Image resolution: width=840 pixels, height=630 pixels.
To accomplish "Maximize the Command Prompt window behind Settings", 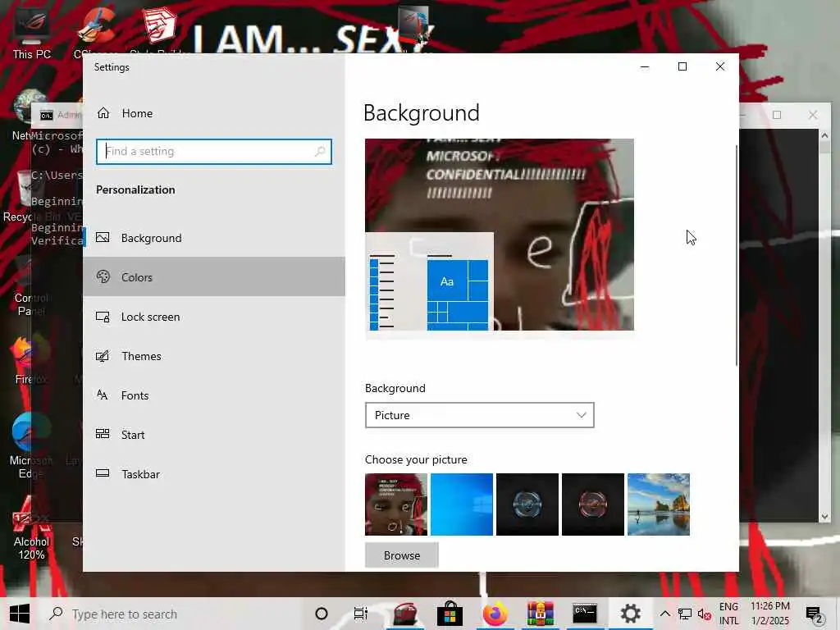I will (x=777, y=115).
